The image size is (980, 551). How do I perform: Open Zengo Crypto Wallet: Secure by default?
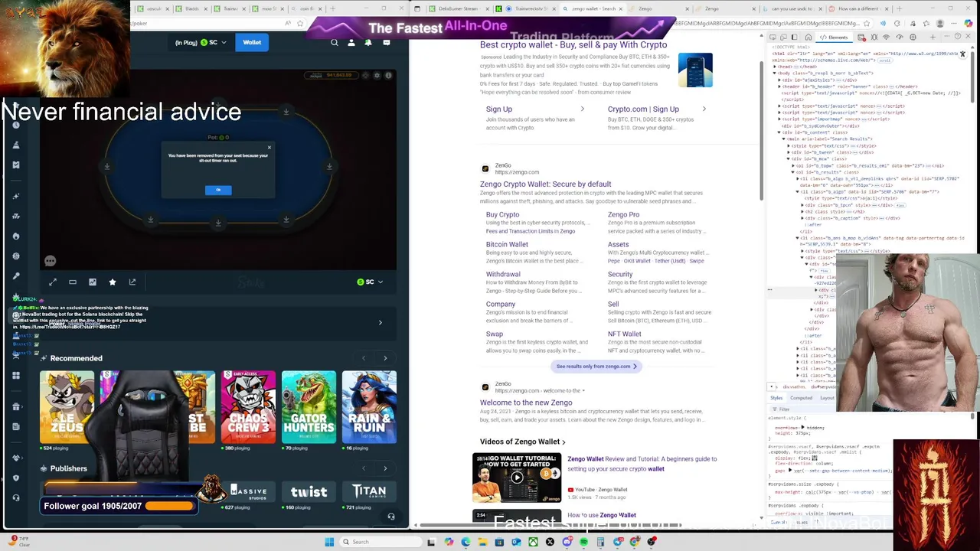pyautogui.click(x=545, y=184)
